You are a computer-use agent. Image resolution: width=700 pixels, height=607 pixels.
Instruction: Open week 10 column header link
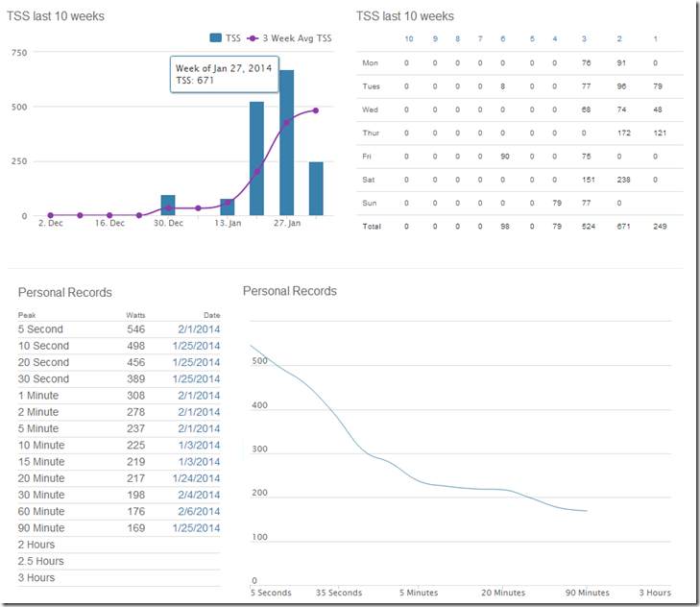pos(409,38)
